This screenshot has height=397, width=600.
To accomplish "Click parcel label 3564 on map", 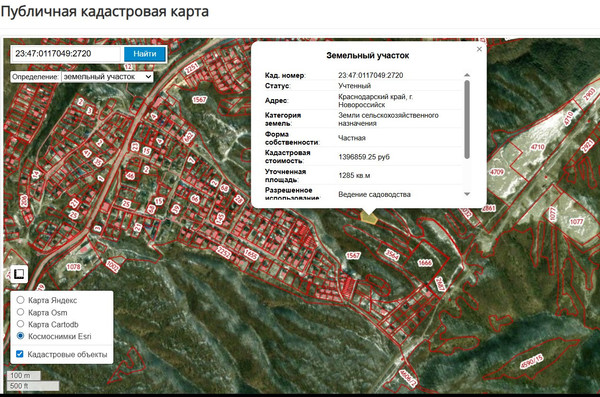I will tap(391, 255).
